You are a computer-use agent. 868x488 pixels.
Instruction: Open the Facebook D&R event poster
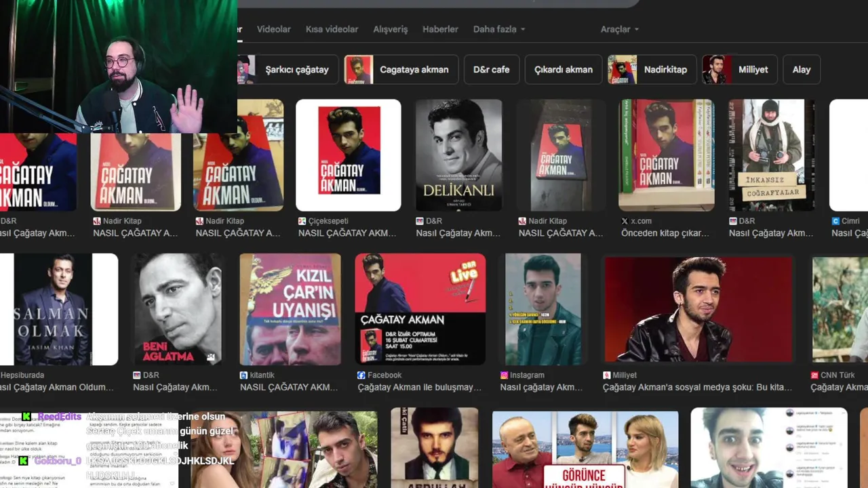(x=420, y=309)
